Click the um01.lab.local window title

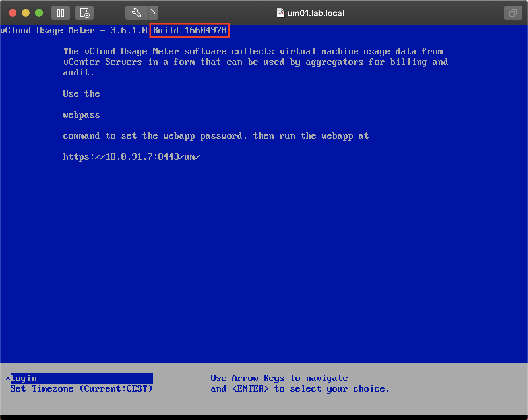(x=316, y=13)
